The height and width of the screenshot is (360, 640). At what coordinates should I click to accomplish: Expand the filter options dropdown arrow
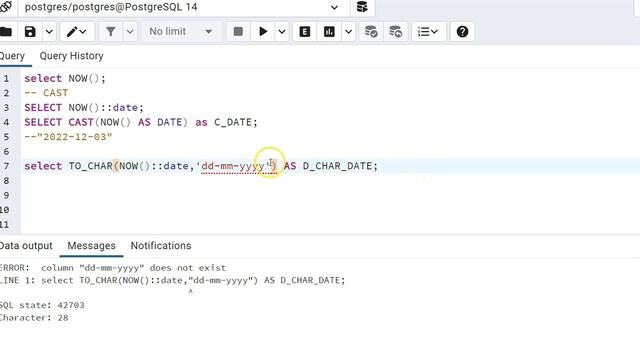click(x=130, y=32)
